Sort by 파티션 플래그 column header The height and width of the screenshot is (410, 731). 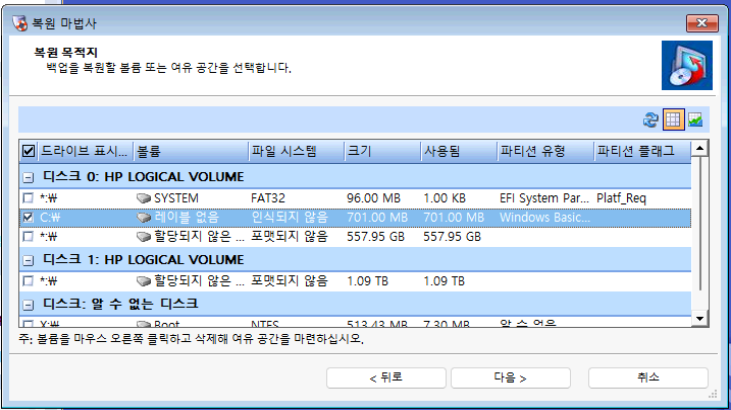(x=642, y=151)
